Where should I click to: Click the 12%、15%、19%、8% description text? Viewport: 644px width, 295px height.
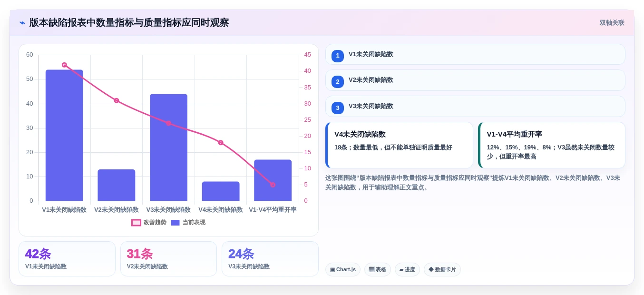(x=551, y=152)
